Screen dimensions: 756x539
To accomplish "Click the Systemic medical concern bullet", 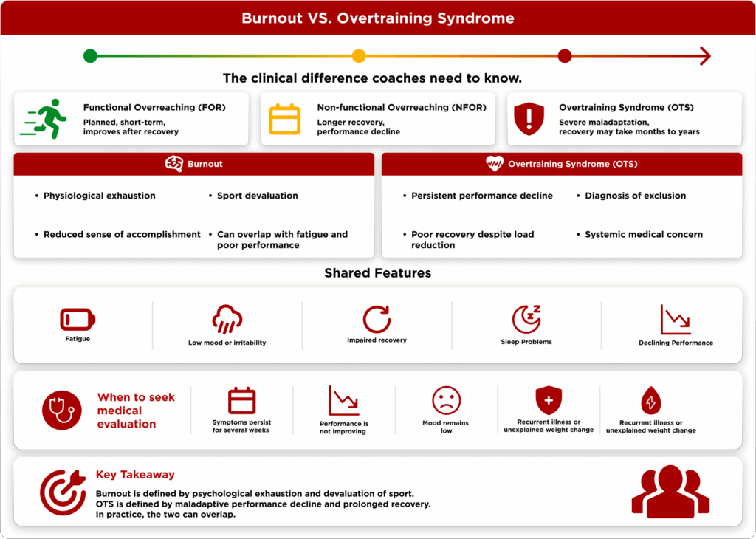I will tap(644, 234).
